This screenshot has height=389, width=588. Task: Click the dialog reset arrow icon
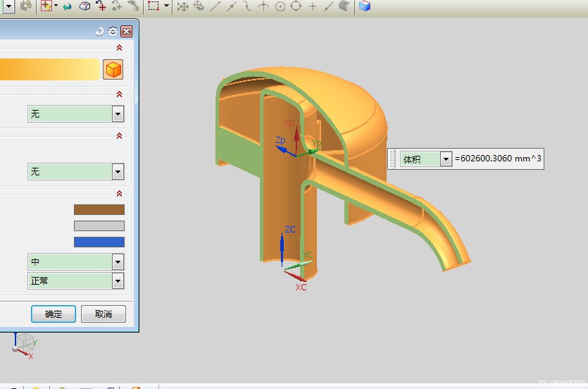(99, 31)
